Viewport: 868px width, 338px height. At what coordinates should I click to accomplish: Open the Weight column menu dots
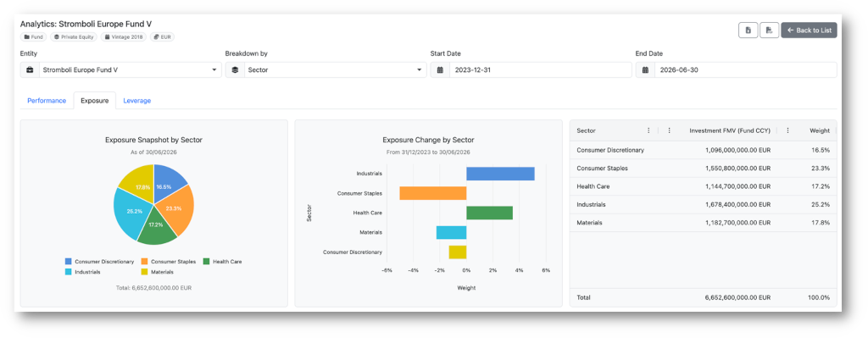tap(787, 130)
